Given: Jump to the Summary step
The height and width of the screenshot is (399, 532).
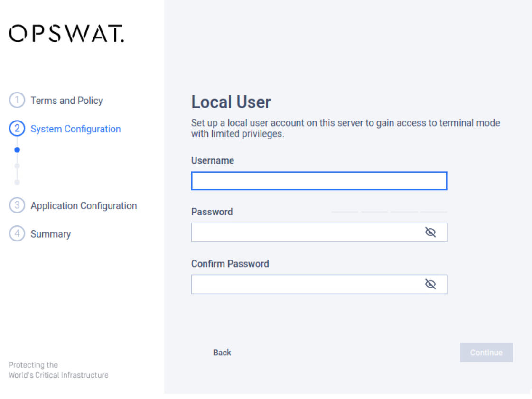Looking at the screenshot, I should click(x=51, y=234).
